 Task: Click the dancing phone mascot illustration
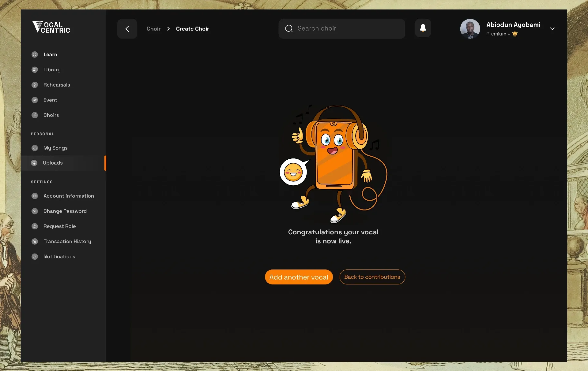point(334,164)
